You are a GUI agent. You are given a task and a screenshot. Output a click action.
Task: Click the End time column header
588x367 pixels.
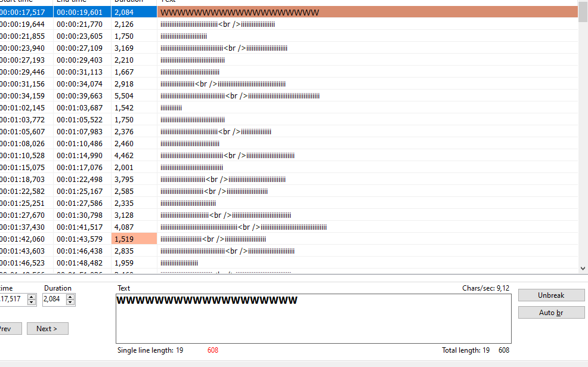pos(78,2)
